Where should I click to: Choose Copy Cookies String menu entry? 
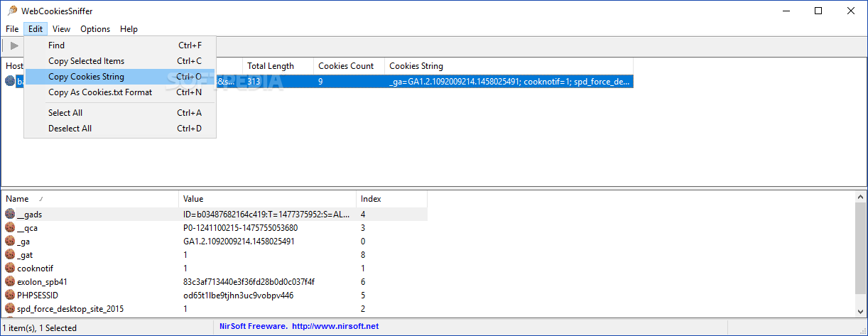86,77
